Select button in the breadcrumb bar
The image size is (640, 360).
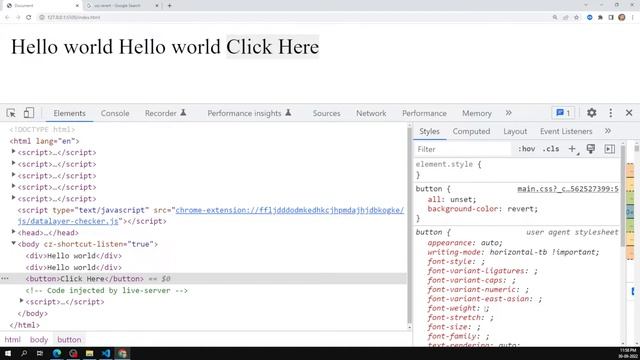pos(69,340)
